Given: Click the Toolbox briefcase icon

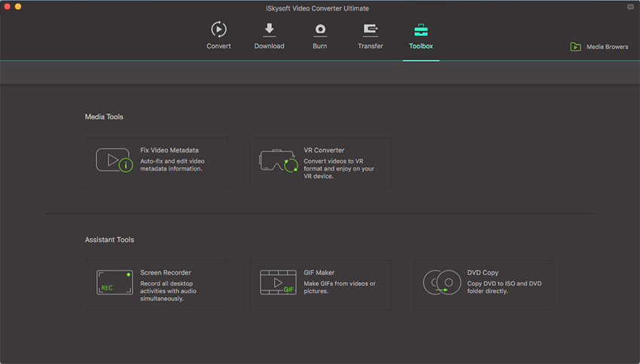Looking at the screenshot, I should point(421,30).
